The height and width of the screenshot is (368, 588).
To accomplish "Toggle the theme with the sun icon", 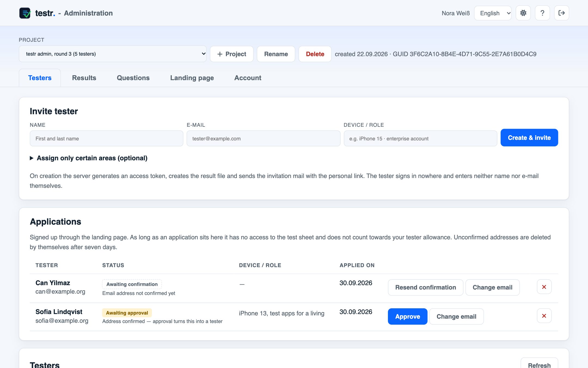I will (x=523, y=13).
